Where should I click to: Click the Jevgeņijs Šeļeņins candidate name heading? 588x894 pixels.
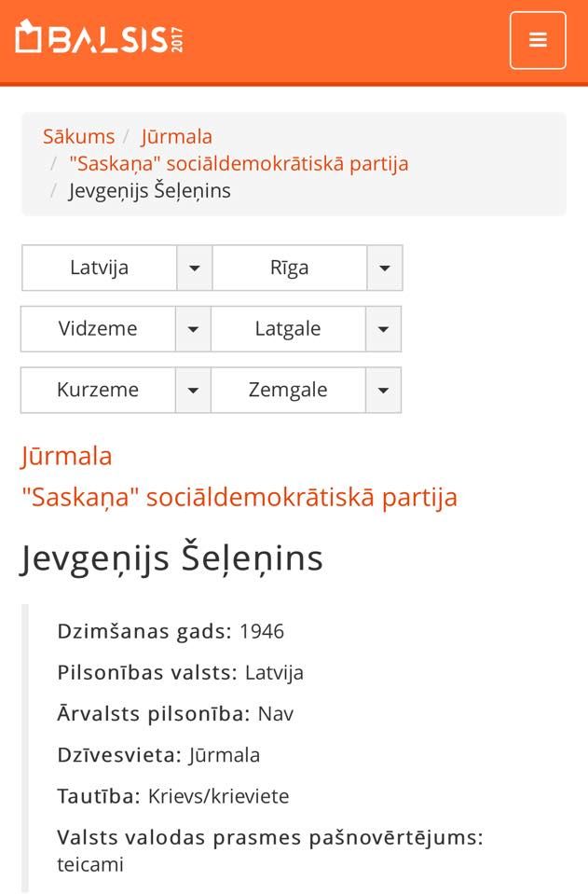[171, 557]
